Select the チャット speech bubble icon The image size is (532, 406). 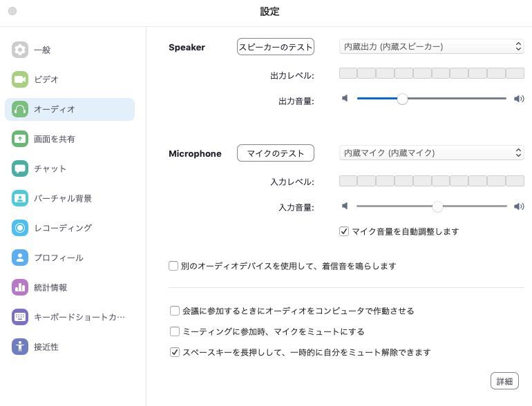(x=20, y=168)
